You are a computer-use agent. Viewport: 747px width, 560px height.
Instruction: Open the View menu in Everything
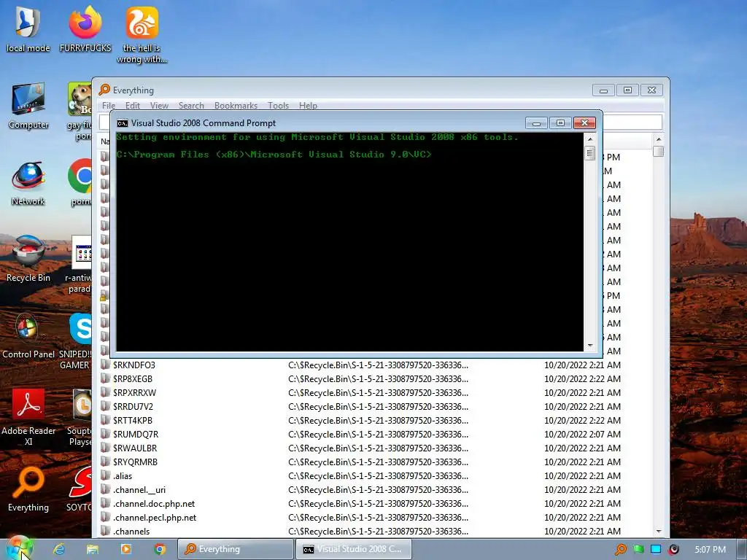pyautogui.click(x=159, y=105)
